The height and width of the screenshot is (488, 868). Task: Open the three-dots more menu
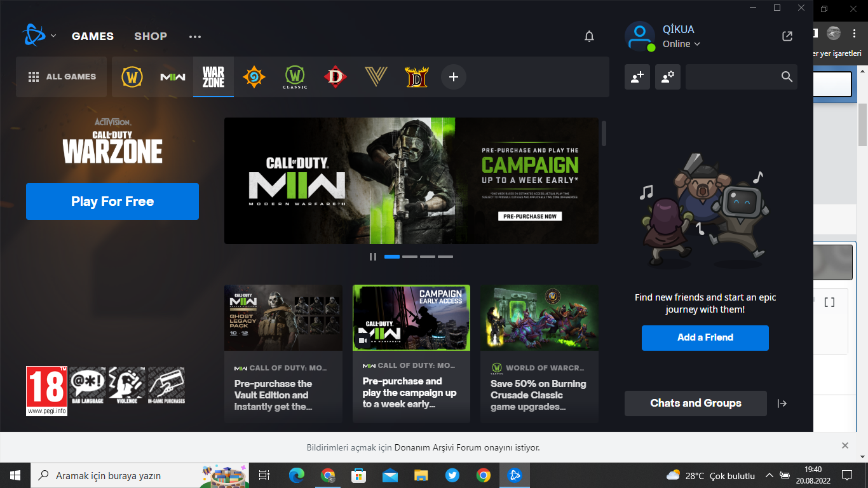195,37
